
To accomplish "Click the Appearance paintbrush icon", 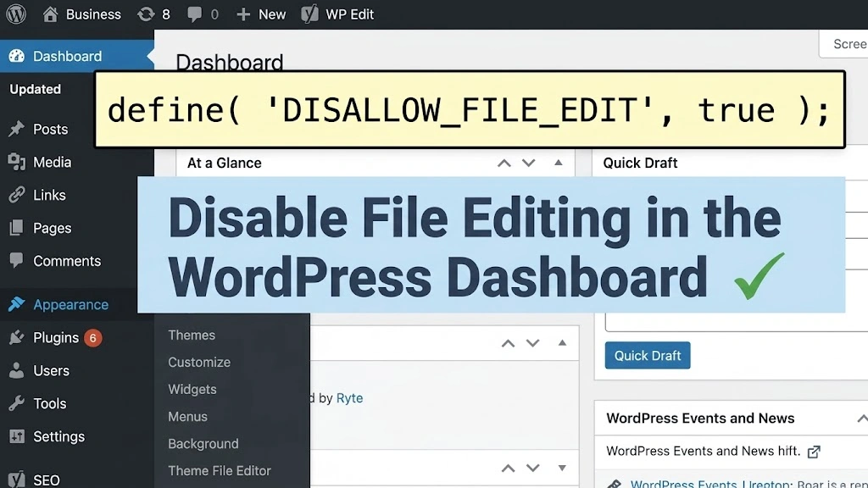I will click(x=17, y=304).
